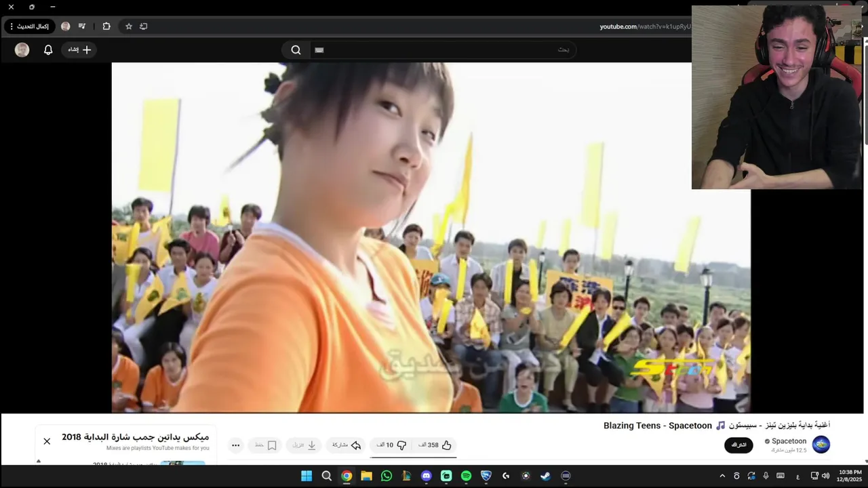Open Windows taskbar search
The height and width of the screenshot is (488, 868).
pos(326,476)
